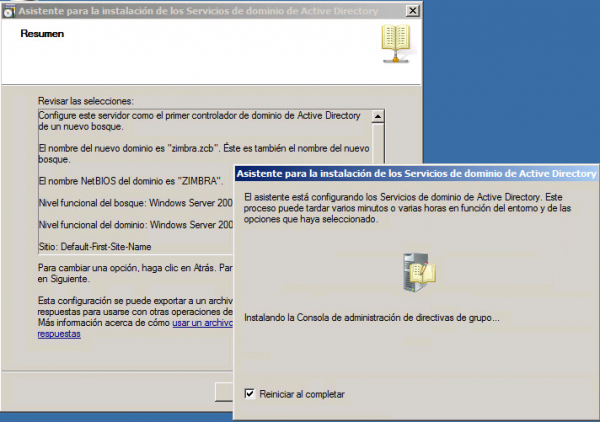600x422 pixels.
Task: Open the "respuestas" link text
Action: click(x=59, y=334)
